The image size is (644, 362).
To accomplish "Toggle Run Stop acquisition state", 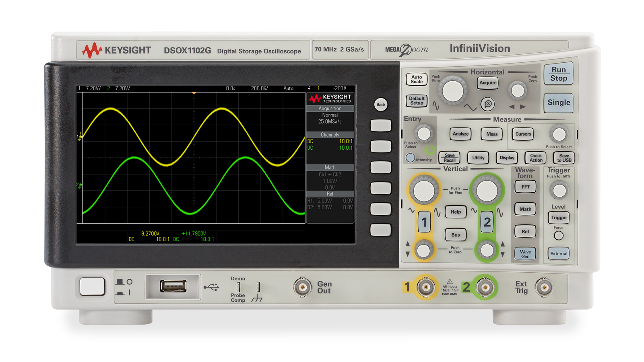I will click(x=558, y=74).
